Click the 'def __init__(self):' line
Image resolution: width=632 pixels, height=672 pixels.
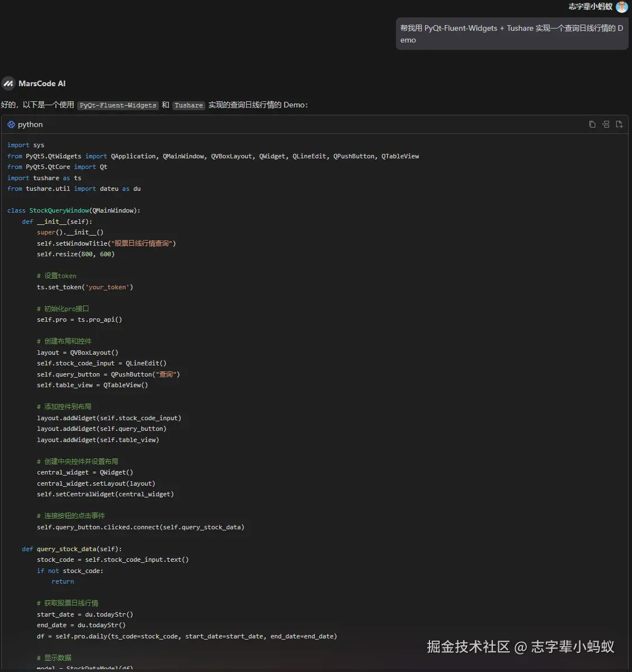tap(57, 222)
